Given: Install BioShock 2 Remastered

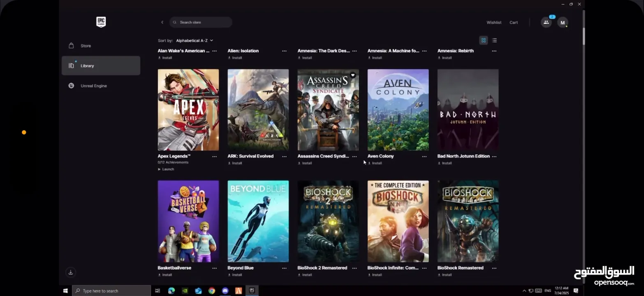Looking at the screenshot, I should tap(305, 275).
